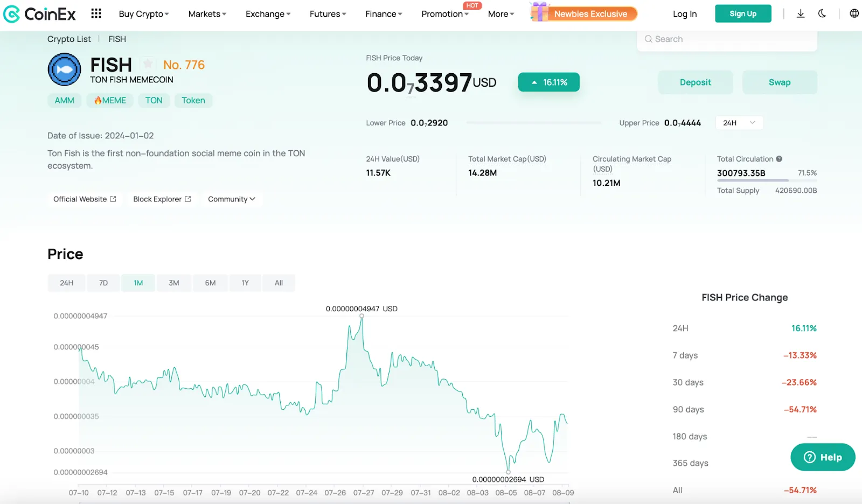Select the 3M chart tab
Viewport: 862px width, 504px height.
click(174, 283)
